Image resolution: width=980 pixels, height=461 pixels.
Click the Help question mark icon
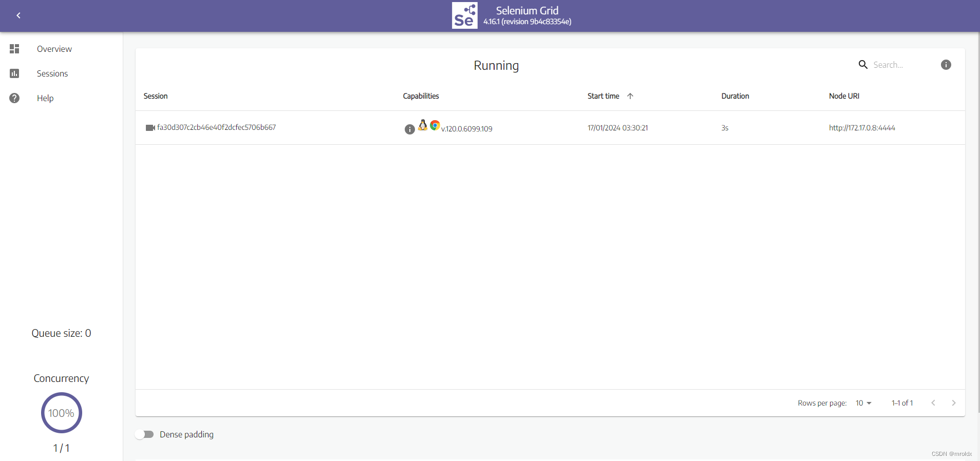pos(14,98)
